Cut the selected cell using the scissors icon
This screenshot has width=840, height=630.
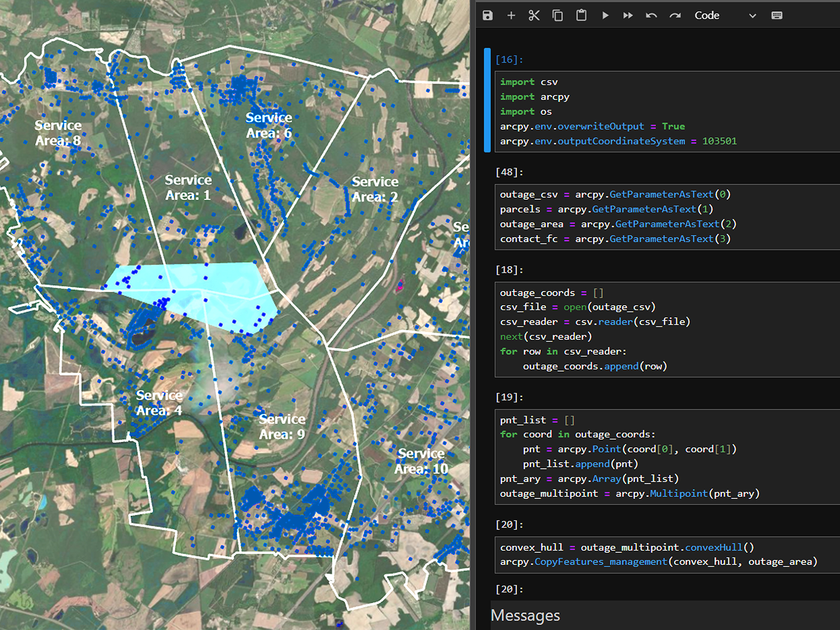point(534,15)
